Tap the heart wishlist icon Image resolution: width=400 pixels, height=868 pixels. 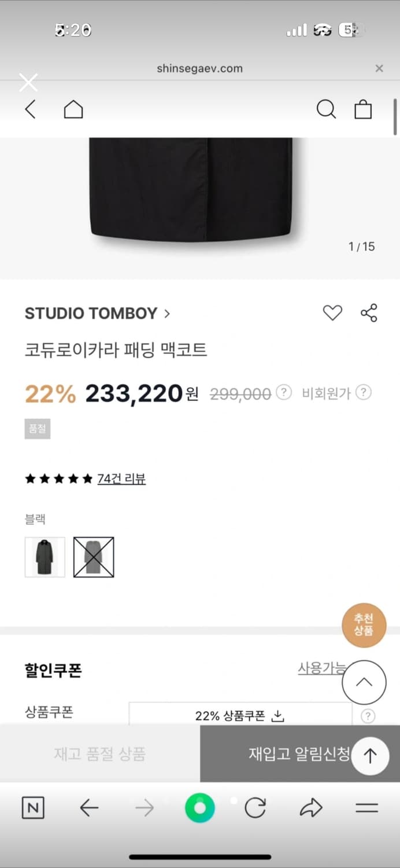pos(332,313)
